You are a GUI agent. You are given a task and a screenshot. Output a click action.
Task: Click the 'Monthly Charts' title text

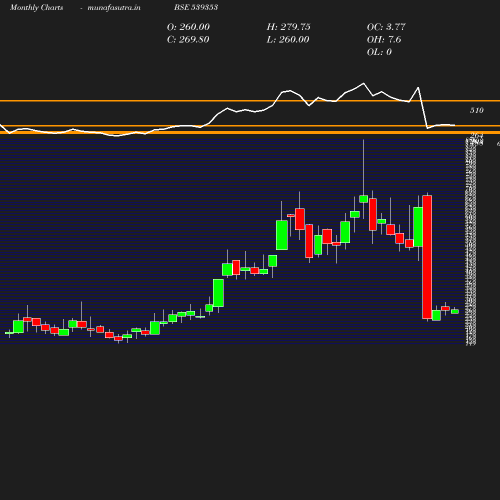point(36,8)
